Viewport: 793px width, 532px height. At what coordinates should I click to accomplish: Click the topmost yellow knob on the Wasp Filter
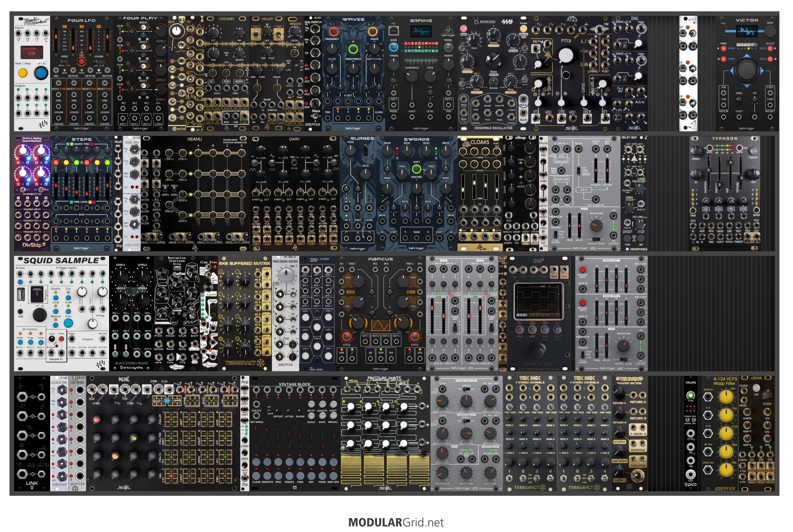(x=726, y=397)
